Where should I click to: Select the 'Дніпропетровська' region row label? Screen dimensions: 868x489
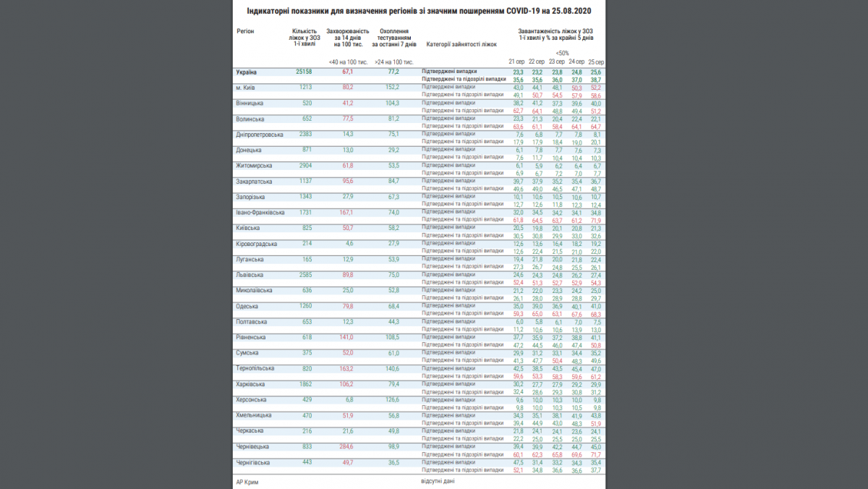[x=259, y=135]
